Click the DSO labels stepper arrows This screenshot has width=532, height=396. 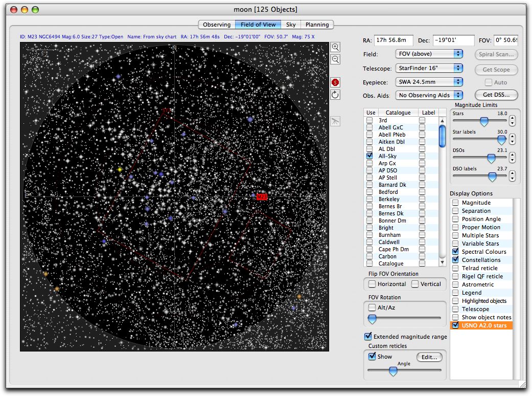click(x=513, y=177)
